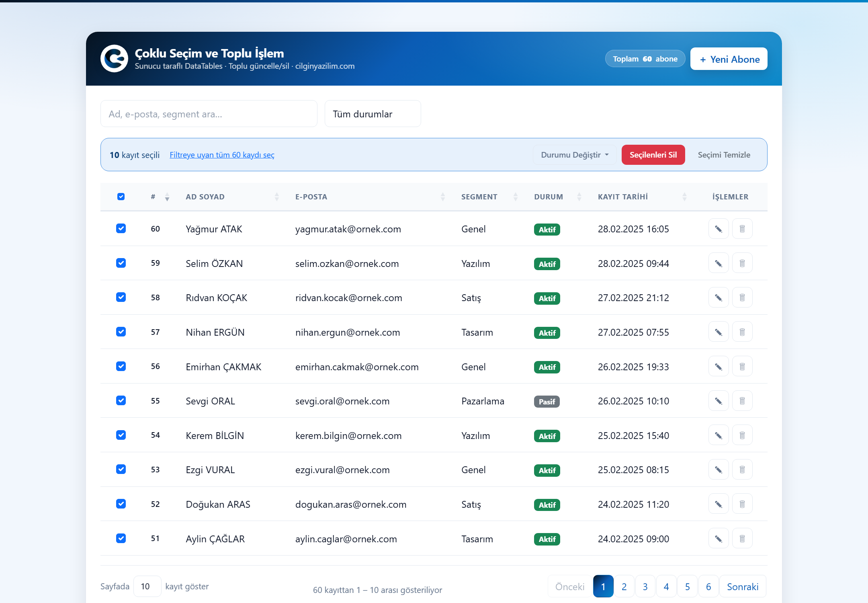Deselect Emirhan ÇAKMAK's row checkbox
Image resolution: width=868 pixels, height=603 pixels.
(121, 366)
